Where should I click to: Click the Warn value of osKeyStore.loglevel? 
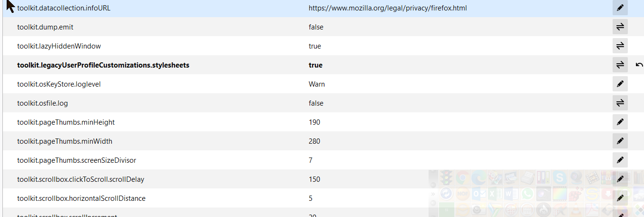click(x=317, y=84)
